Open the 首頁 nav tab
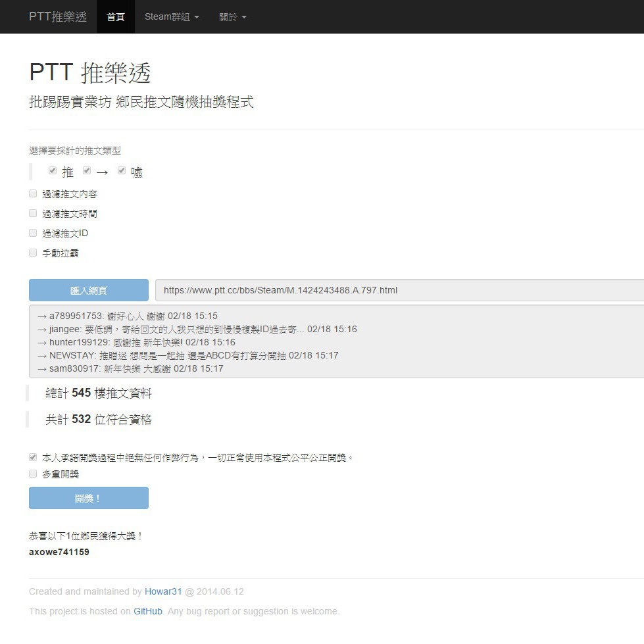This screenshot has width=644, height=644. tap(115, 16)
